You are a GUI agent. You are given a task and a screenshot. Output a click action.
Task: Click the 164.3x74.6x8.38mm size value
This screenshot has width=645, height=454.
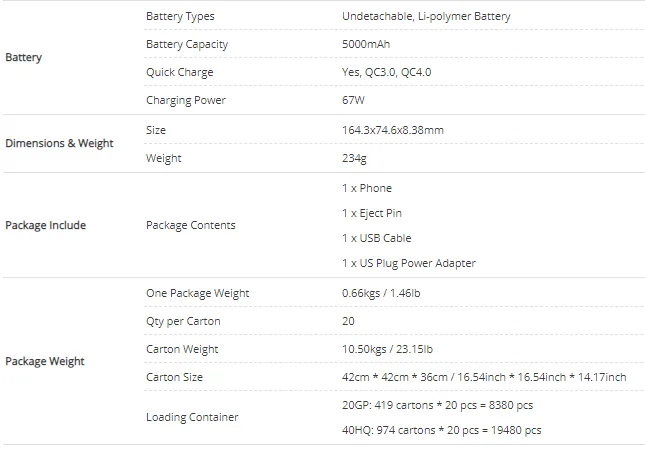point(392,130)
